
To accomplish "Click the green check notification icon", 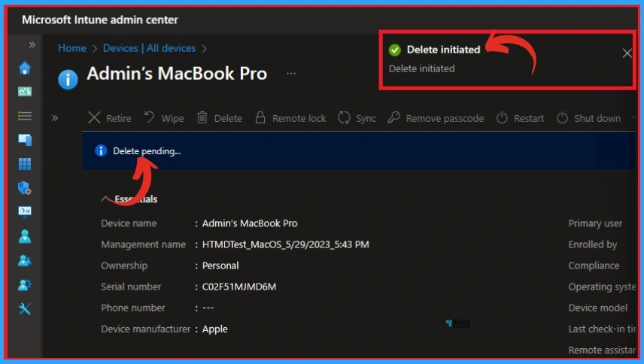I will pos(395,50).
